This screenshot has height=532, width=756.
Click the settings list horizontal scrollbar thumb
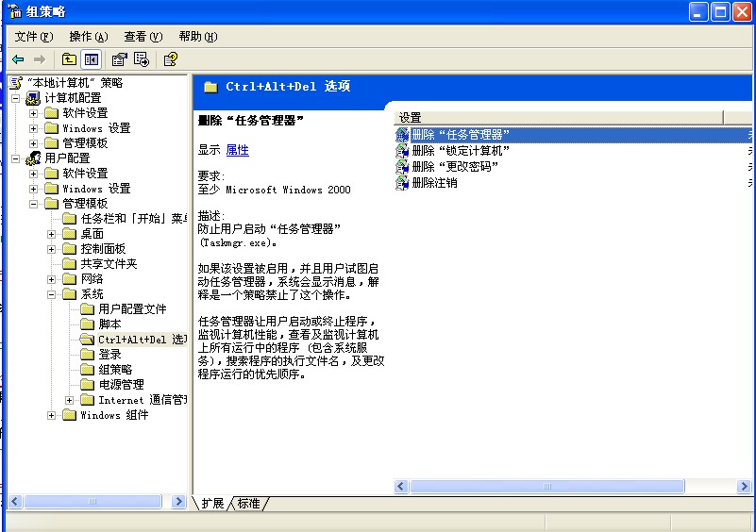click(x=547, y=486)
